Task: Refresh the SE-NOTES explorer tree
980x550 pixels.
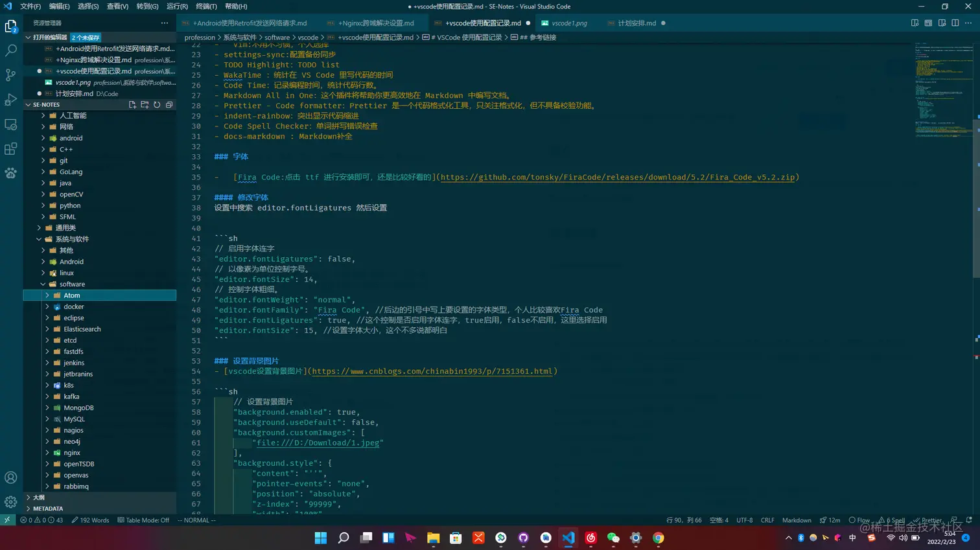Action: click(157, 104)
